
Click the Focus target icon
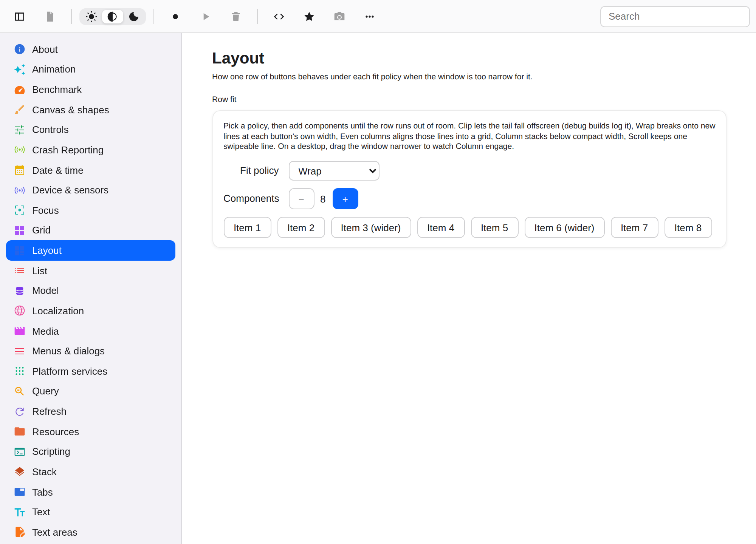click(x=20, y=210)
